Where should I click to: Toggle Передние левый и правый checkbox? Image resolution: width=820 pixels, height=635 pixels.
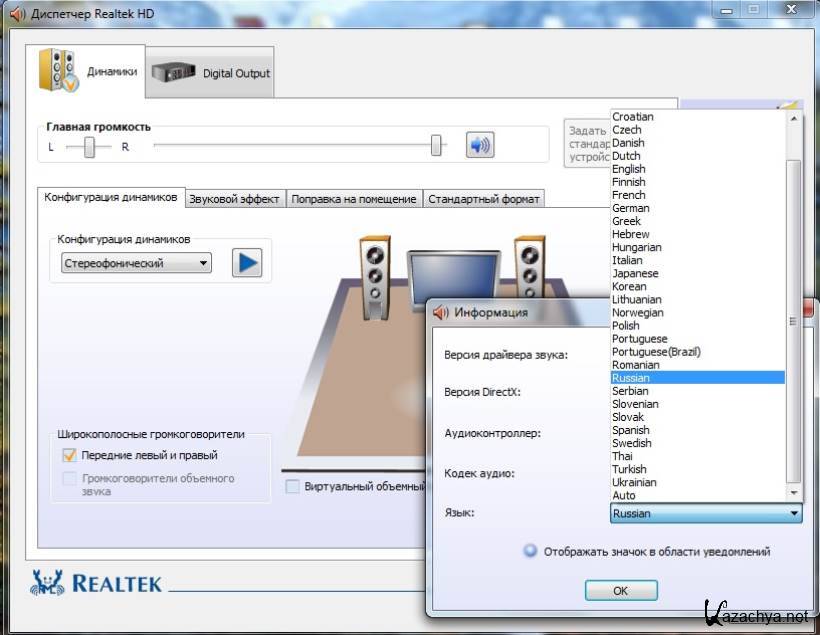69,455
